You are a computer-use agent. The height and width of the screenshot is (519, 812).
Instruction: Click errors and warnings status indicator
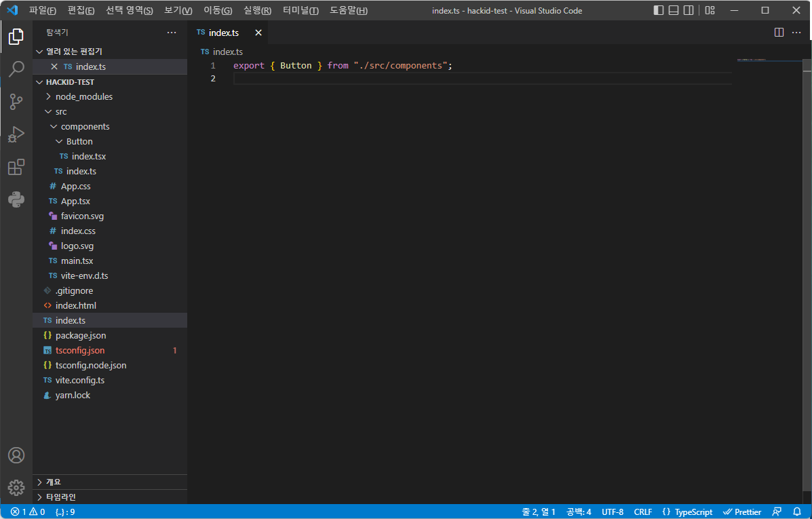tap(27, 512)
